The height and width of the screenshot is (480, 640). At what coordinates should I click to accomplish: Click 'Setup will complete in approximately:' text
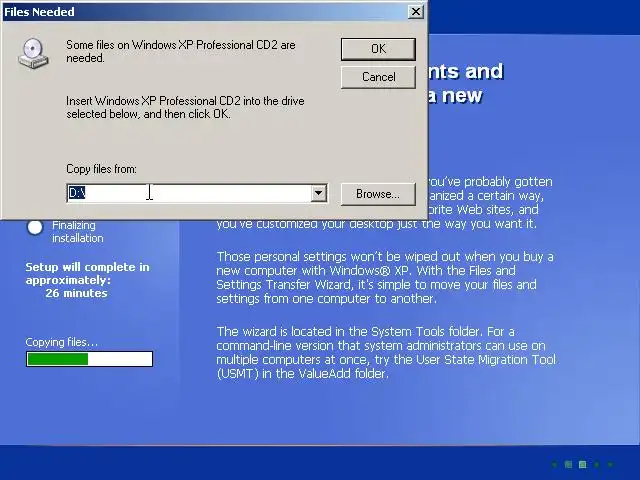pos(87,273)
